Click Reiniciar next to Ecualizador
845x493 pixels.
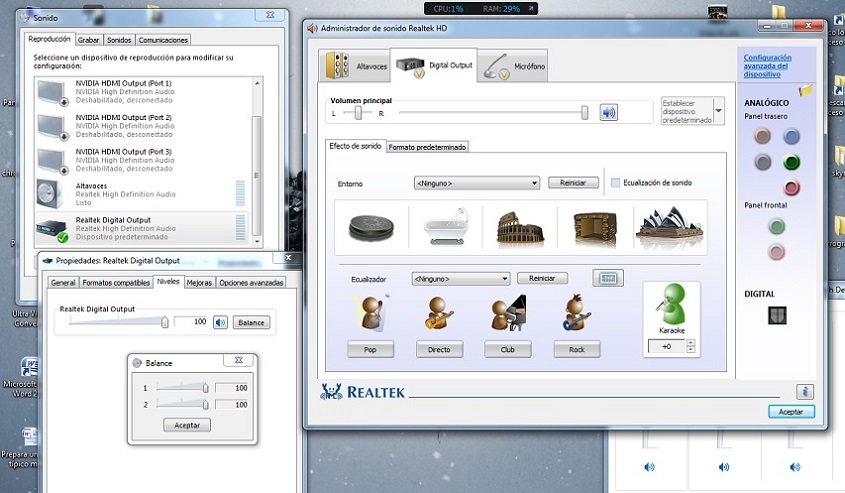pyautogui.click(x=542, y=278)
